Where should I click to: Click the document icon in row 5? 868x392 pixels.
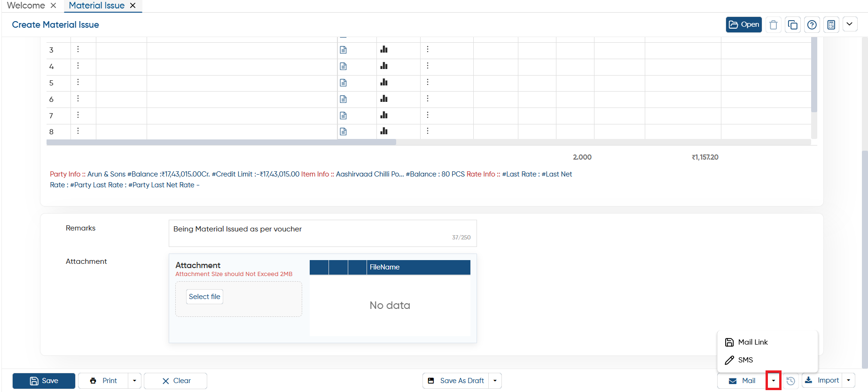pyautogui.click(x=343, y=83)
